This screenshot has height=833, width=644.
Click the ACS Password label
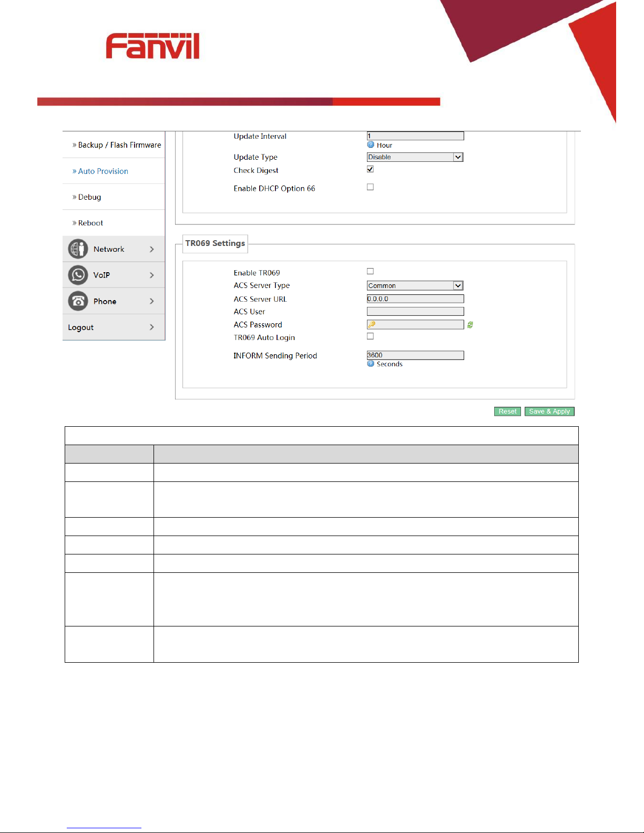click(258, 325)
